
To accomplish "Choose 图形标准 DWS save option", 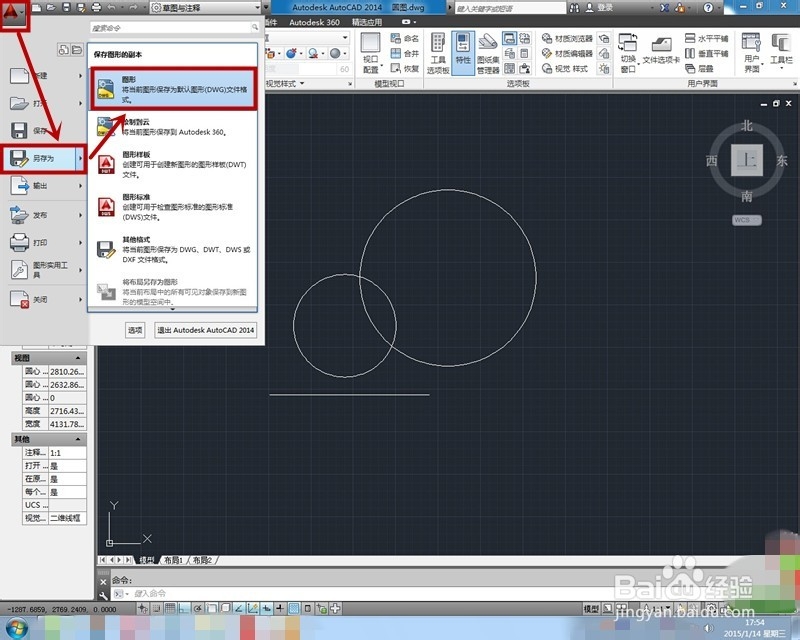I will (173, 207).
